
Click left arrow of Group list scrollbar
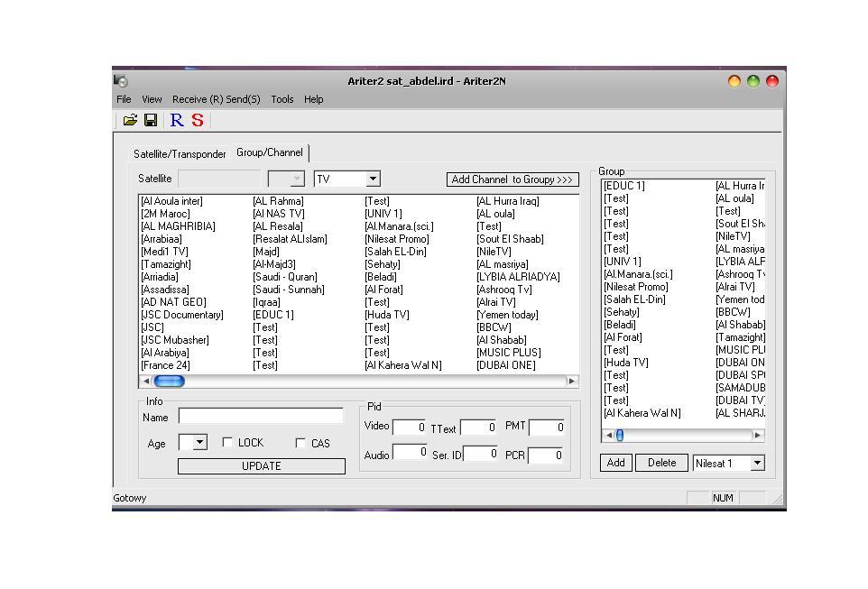pyautogui.click(x=609, y=435)
